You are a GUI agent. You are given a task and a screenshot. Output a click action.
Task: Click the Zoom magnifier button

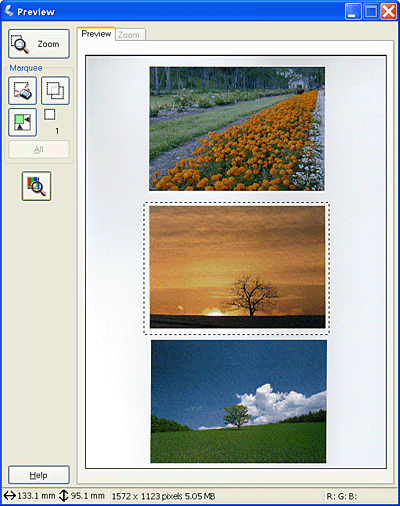tap(39, 44)
